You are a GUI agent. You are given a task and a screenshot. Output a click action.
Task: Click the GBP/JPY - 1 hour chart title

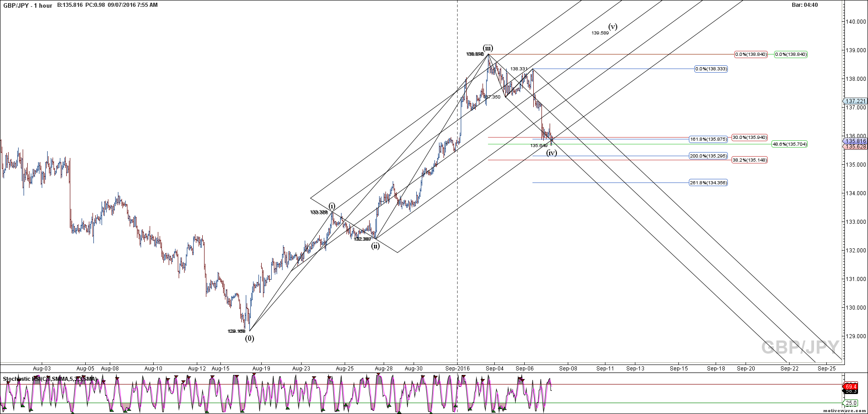pos(28,5)
